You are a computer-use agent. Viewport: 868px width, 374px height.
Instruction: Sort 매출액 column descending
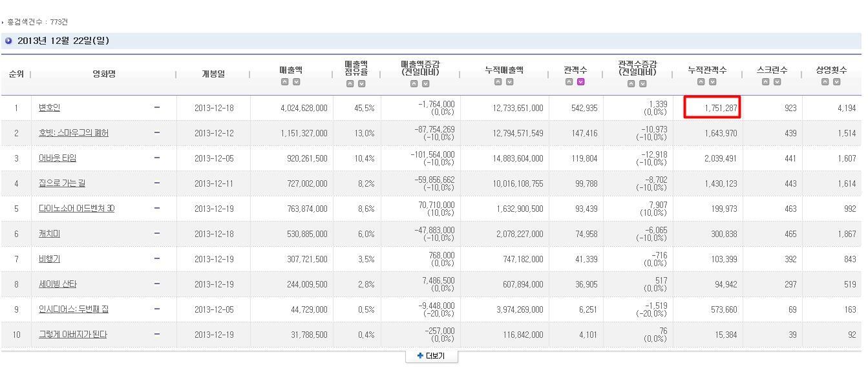[297, 82]
